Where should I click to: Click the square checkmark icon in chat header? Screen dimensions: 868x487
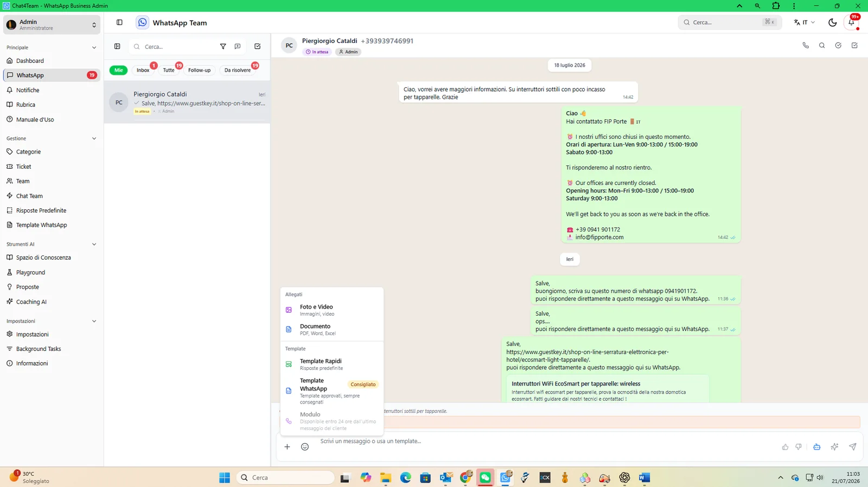pyautogui.click(x=854, y=46)
